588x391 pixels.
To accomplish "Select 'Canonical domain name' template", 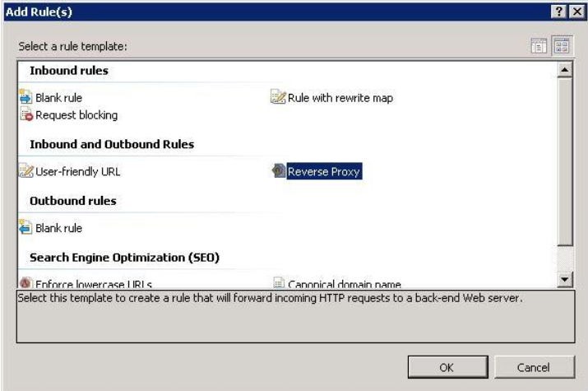I will click(x=345, y=284).
